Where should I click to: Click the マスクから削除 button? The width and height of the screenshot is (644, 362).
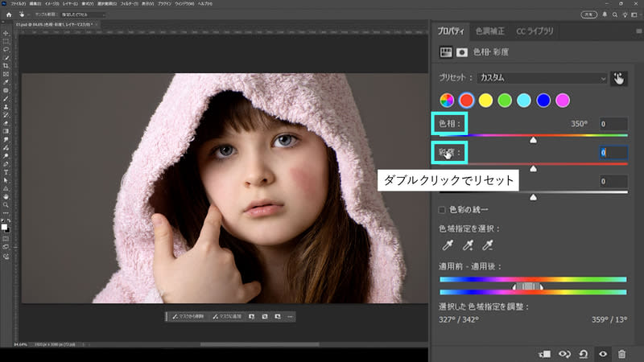187,317
